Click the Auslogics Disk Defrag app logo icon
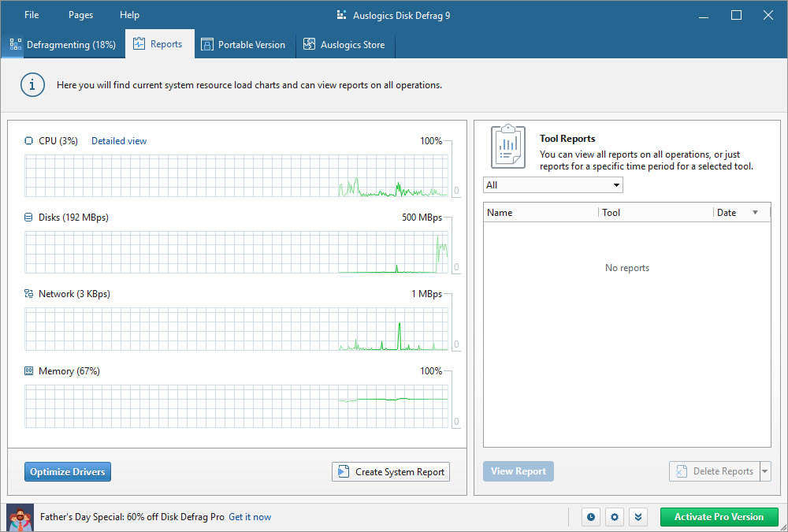The height and width of the screenshot is (532, 788). click(x=342, y=15)
